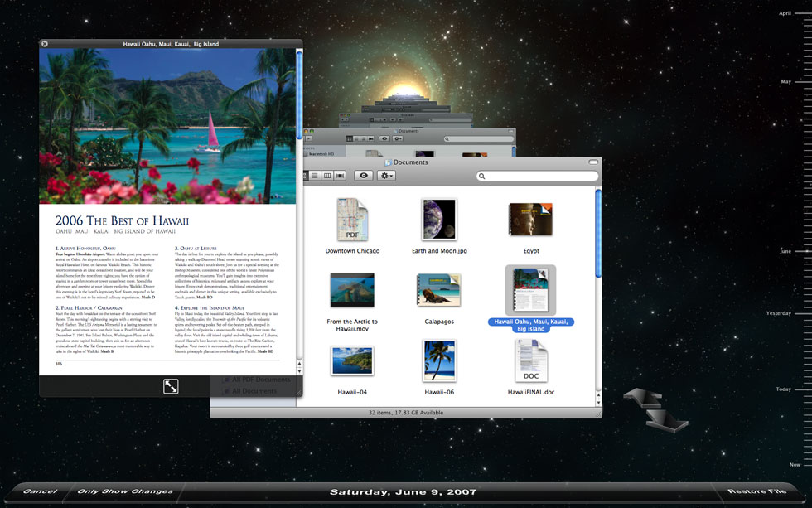
Task: Click the Quick Look full screen arrows icon
Action: (171, 386)
